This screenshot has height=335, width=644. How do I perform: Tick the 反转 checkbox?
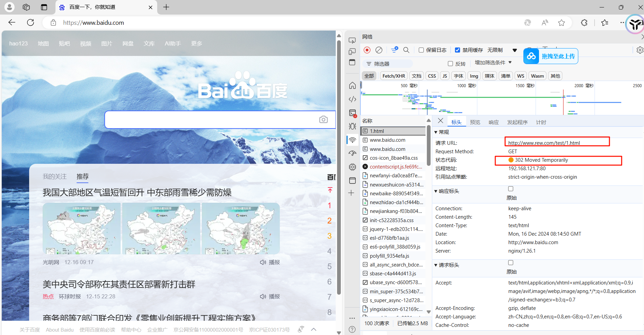(450, 64)
